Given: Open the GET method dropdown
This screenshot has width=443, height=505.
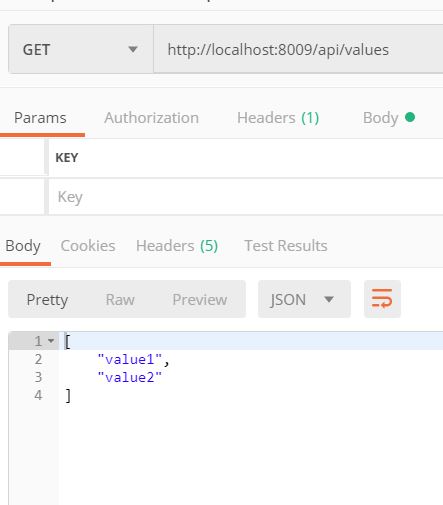Looking at the screenshot, I should [81, 49].
